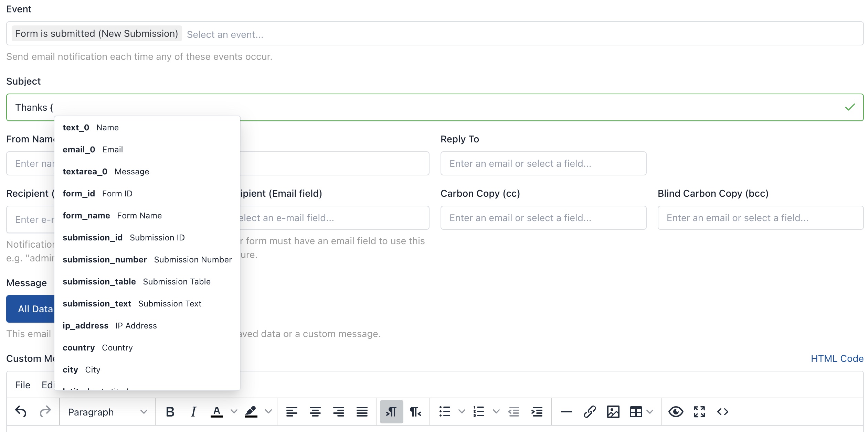This screenshot has width=868, height=432.
Task: Open table options dropdown arrow
Action: pyautogui.click(x=650, y=411)
